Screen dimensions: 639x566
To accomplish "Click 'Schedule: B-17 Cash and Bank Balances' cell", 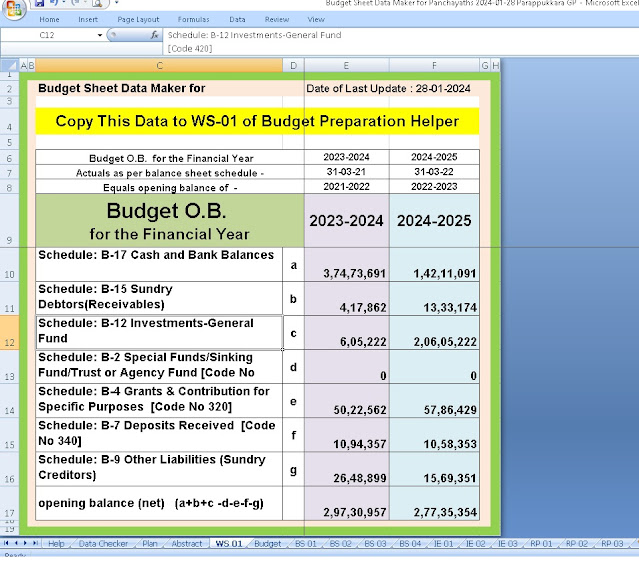I will pos(159,264).
